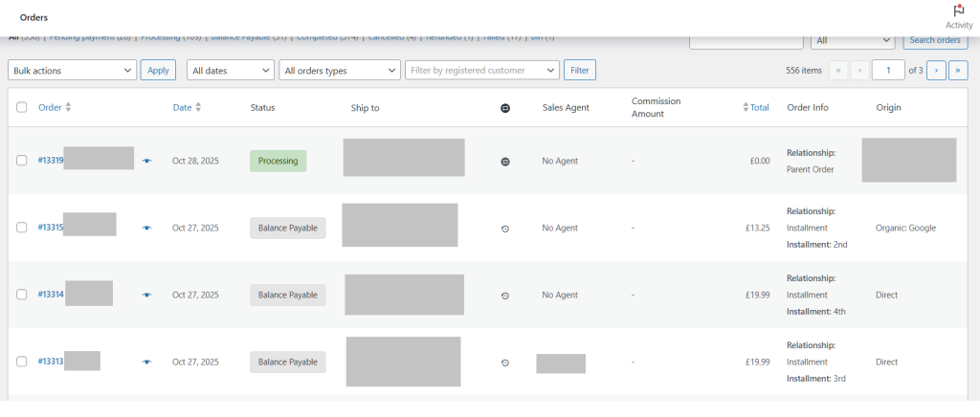The height and width of the screenshot is (417, 980).
Task: Go to the next page of orders
Action: [x=936, y=70]
